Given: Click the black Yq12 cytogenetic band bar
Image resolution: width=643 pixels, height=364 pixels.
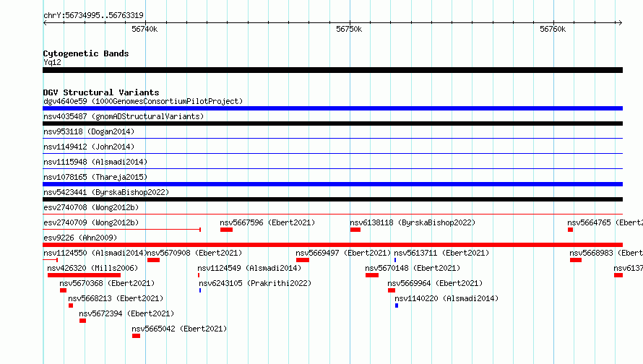Looking at the screenshot, I should coord(332,70).
